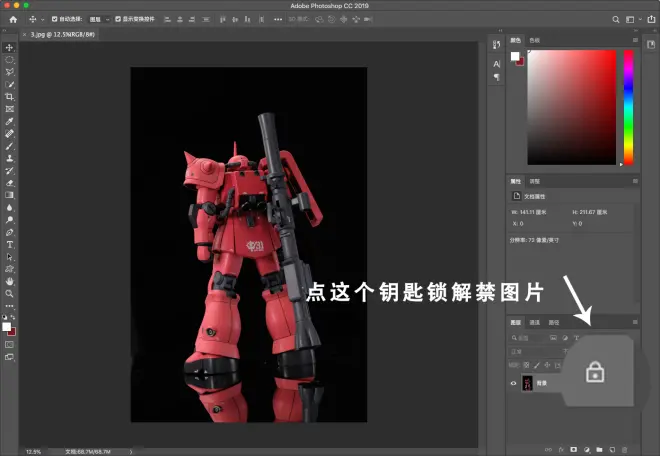Select the Polygonal Lasso tool
Image resolution: width=660 pixels, height=456 pixels.
(x=9, y=72)
